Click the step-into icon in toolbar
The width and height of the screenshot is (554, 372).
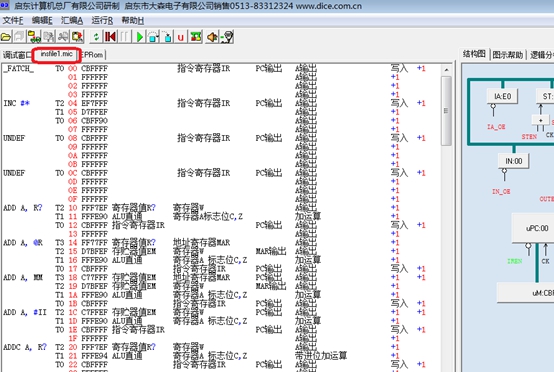[167, 37]
